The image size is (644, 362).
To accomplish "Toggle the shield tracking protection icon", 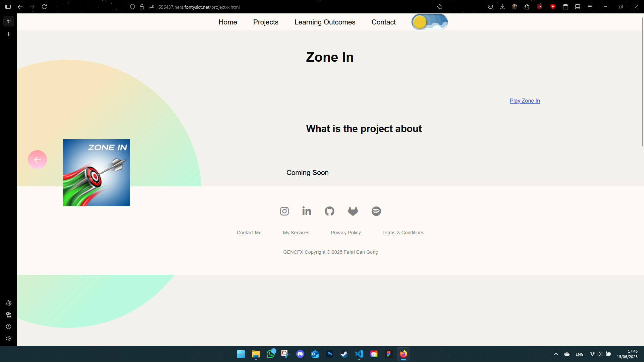I will 132,6.
